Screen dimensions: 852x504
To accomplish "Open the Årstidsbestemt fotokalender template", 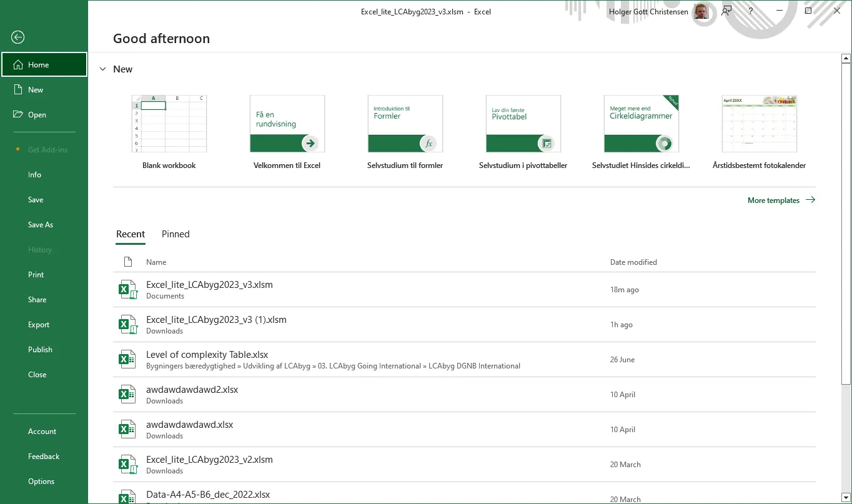I will click(x=760, y=132).
